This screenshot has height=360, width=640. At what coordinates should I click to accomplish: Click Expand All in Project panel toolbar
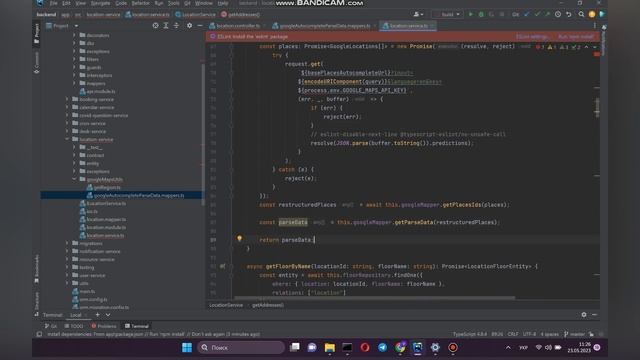166,25
